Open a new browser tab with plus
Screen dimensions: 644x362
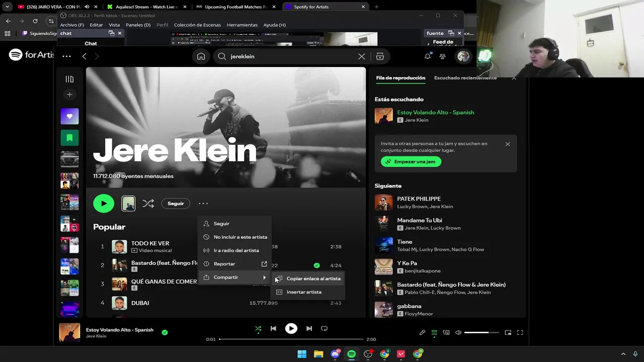376,7
